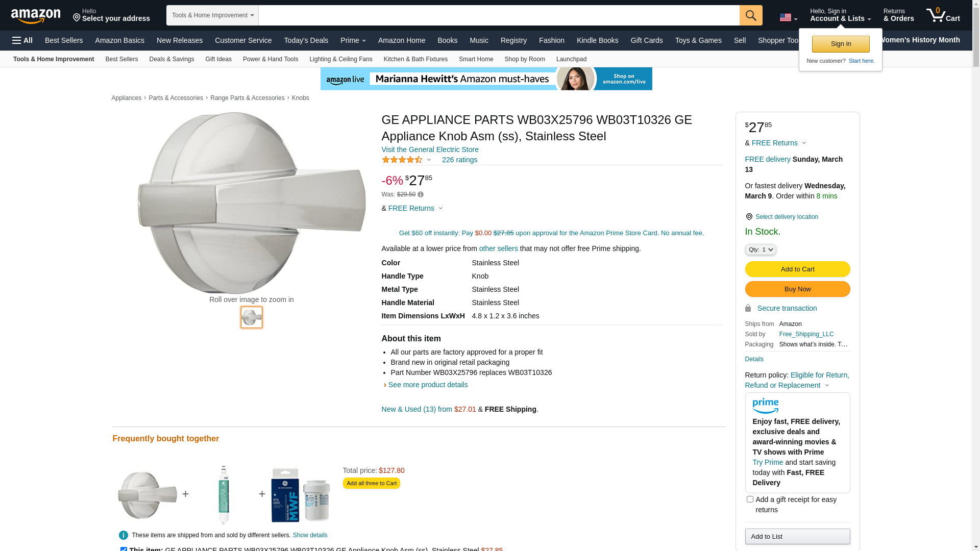
Task: Click the country flag icon
Action: tap(785, 18)
